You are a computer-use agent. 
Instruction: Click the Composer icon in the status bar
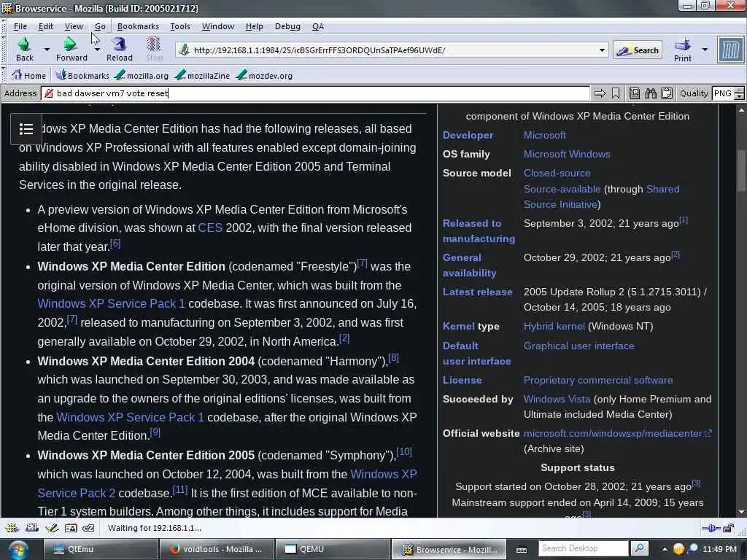[52, 528]
